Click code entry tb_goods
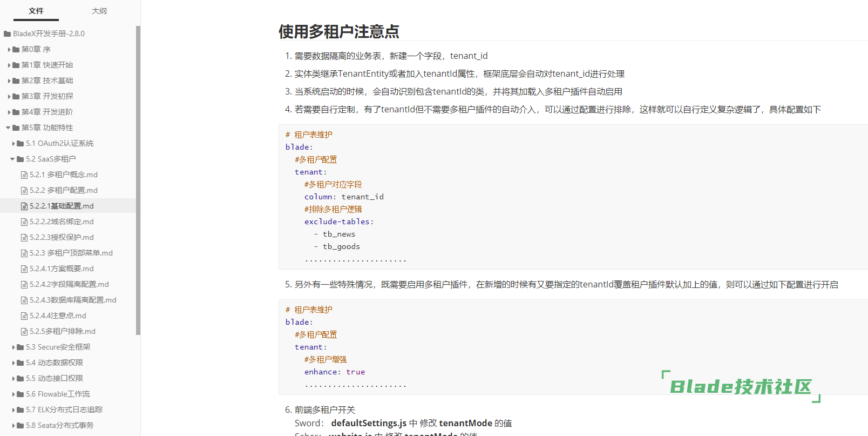 (x=341, y=246)
